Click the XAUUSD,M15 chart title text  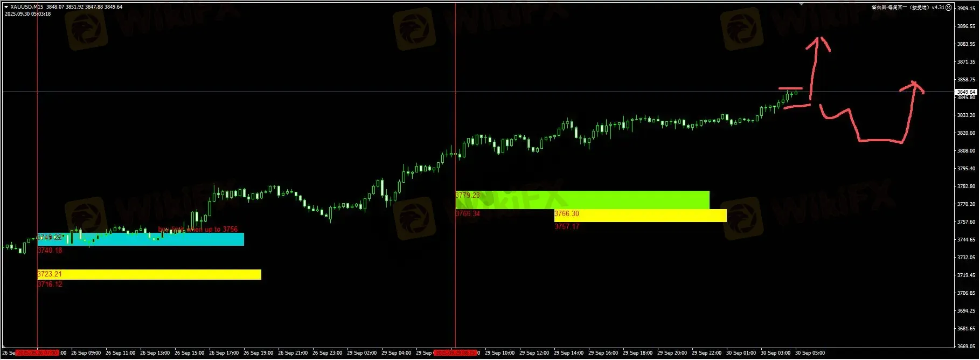click(27, 7)
